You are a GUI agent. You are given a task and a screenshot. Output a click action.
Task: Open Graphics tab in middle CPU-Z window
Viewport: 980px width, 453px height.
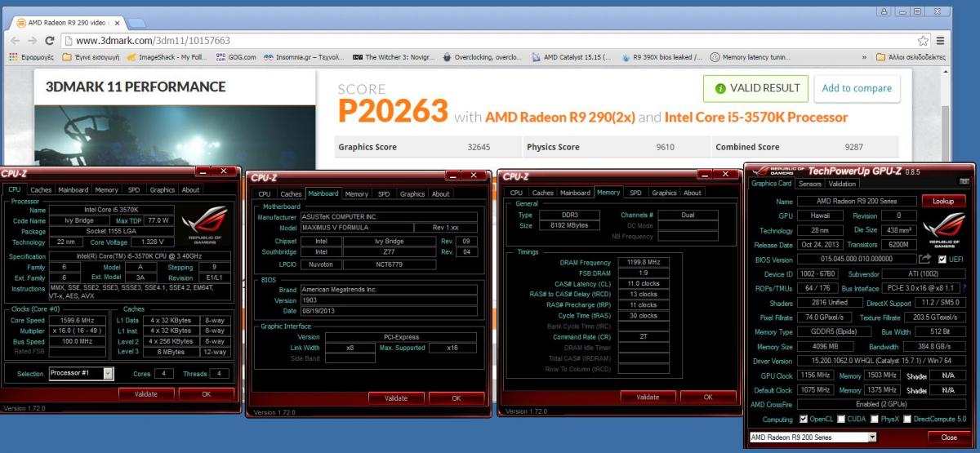click(412, 193)
